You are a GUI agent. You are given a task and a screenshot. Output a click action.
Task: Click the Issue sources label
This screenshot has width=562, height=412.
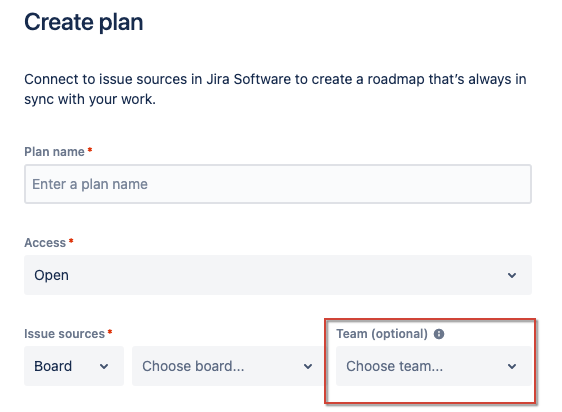click(x=65, y=334)
